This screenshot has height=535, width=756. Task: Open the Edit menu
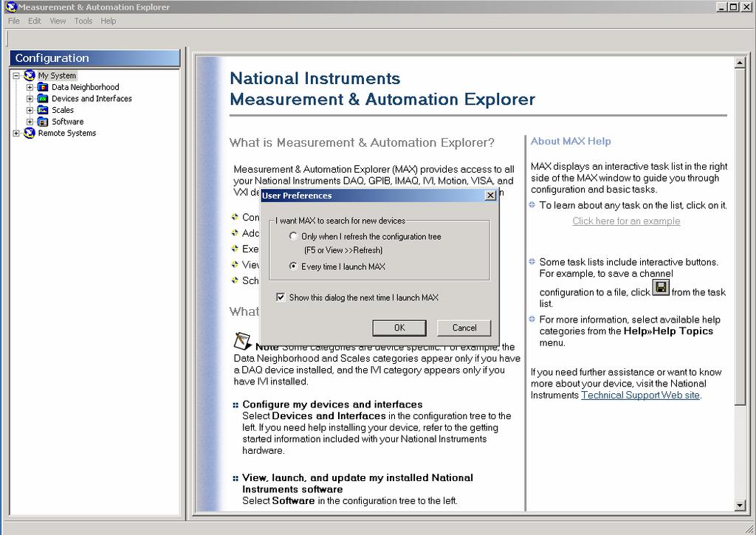click(34, 21)
